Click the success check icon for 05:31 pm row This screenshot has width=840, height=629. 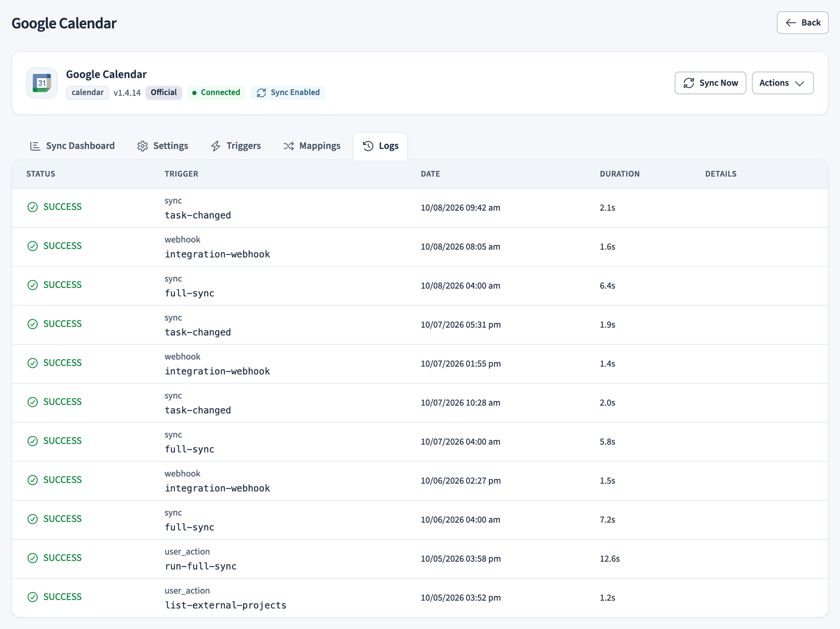tap(33, 324)
